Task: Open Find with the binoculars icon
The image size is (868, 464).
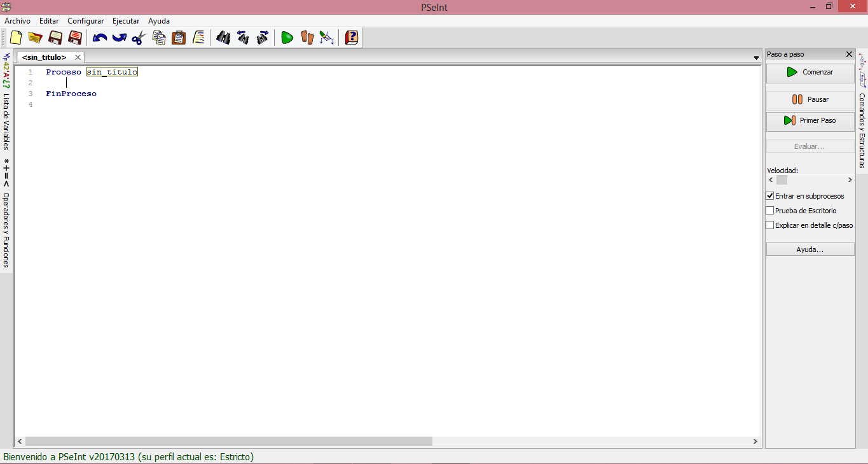Action: pyautogui.click(x=223, y=38)
